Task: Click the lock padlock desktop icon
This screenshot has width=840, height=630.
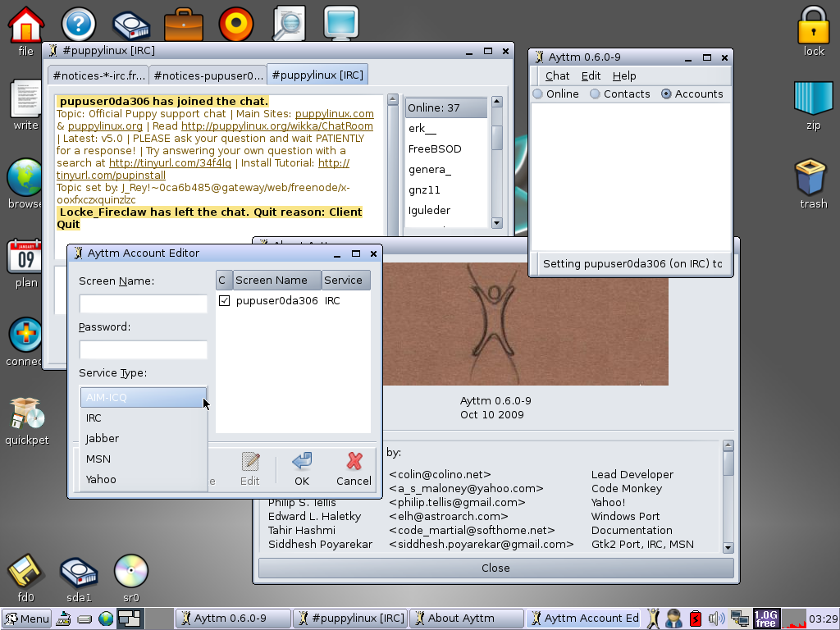Action: pyautogui.click(x=813, y=25)
